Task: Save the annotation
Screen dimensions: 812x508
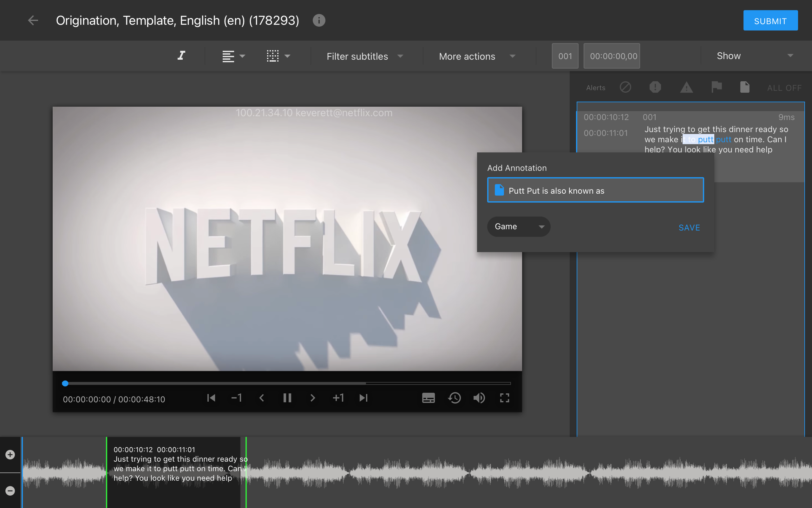Action: click(689, 228)
